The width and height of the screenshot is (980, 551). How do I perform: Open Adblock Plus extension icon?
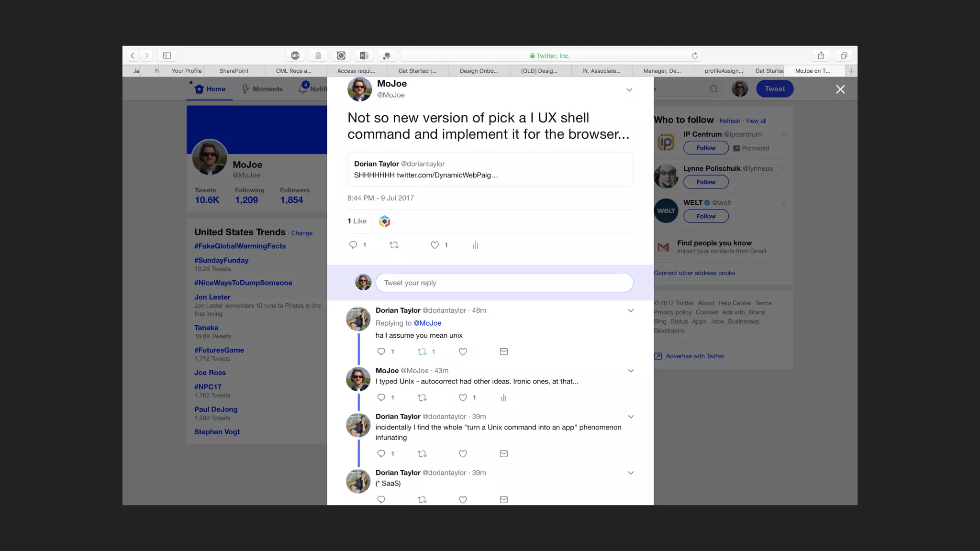[295, 55]
